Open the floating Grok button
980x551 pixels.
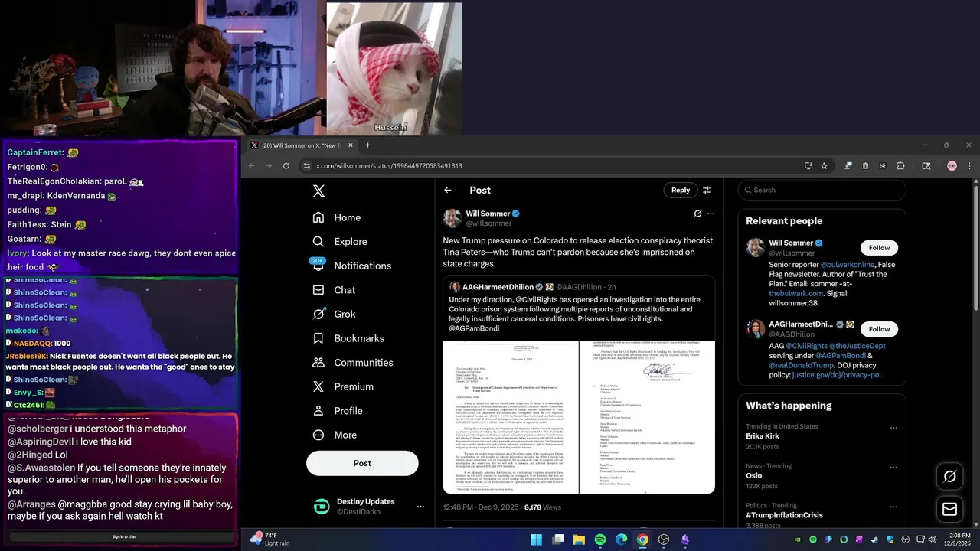949,477
